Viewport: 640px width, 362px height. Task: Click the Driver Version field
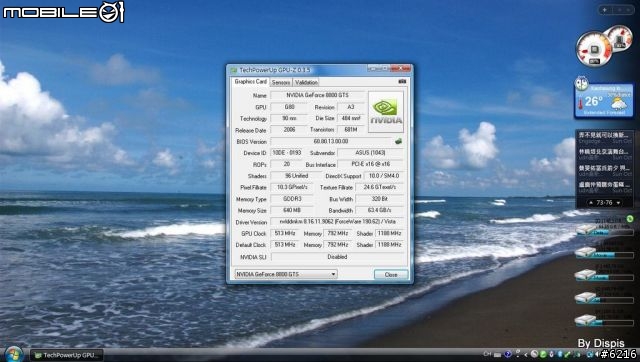coord(338,222)
